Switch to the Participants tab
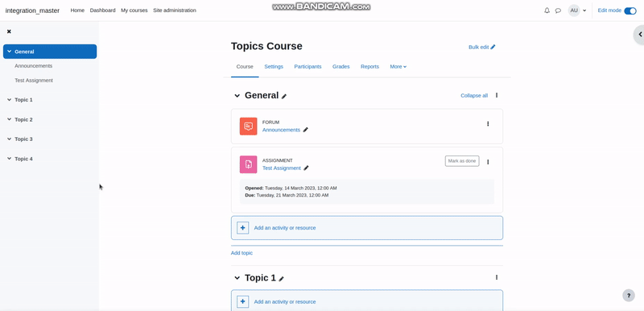The image size is (644, 311). pos(308,67)
